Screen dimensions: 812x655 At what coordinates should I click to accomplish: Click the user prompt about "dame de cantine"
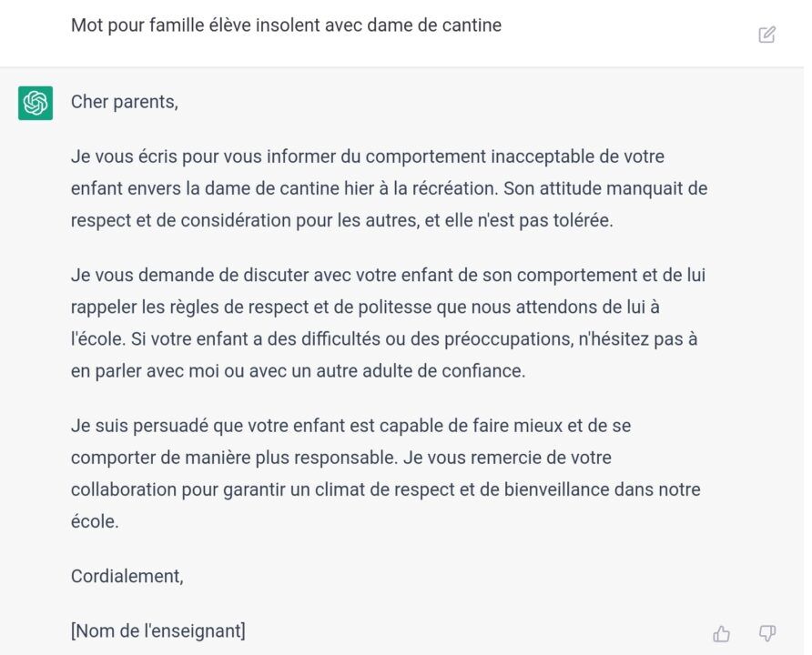(x=286, y=25)
